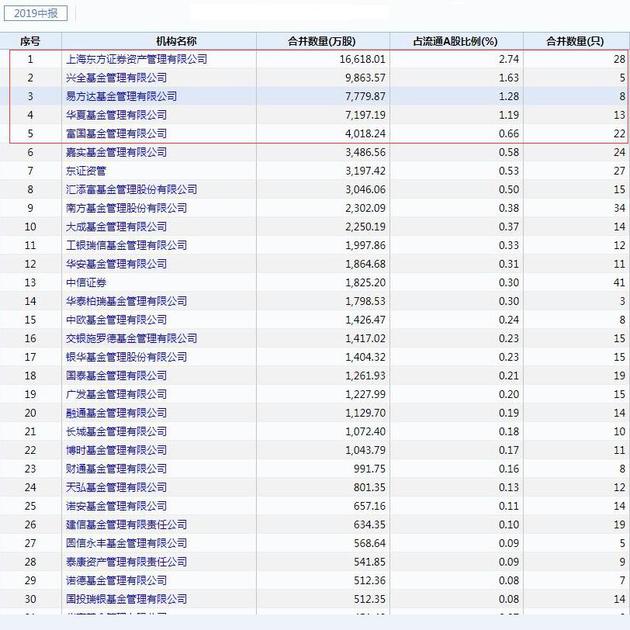Select the percentage 1.28 cell

(509, 96)
